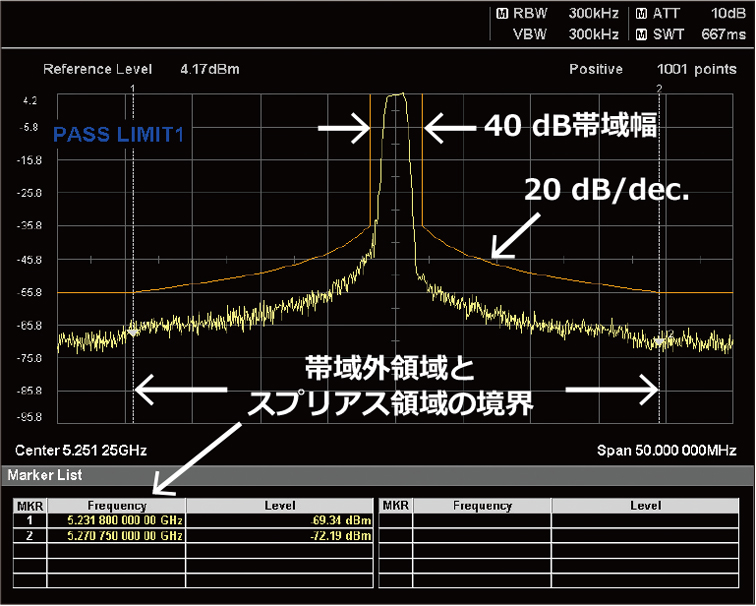The width and height of the screenshot is (756, 606).
Task: Click the marker 1 number label above graph
Action: pyautogui.click(x=133, y=88)
